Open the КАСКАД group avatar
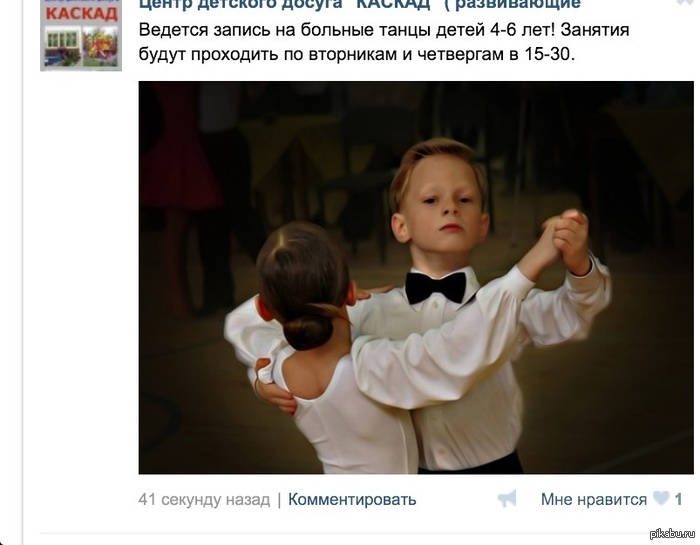This screenshot has width=700, height=545. pyautogui.click(x=81, y=35)
